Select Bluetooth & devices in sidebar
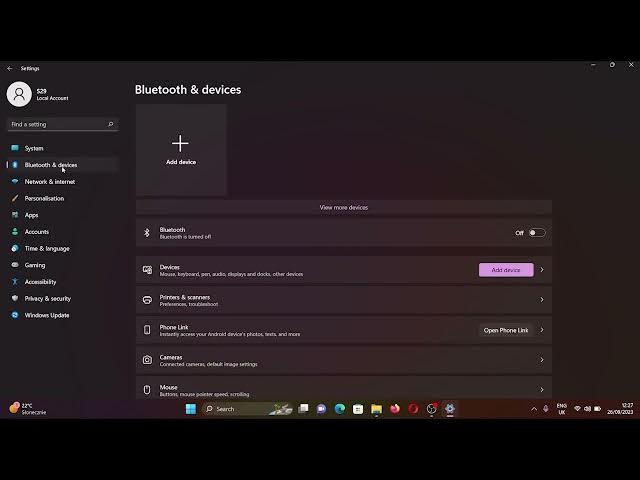This screenshot has height=480, width=640. pyautogui.click(x=63, y=165)
